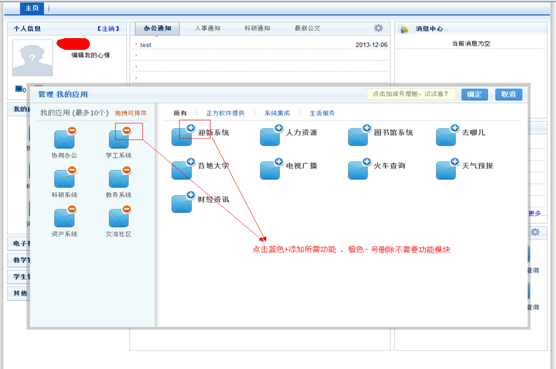The image size is (556, 369).
Task: Click the 去哪儿 app label
Action: pyautogui.click(x=473, y=133)
